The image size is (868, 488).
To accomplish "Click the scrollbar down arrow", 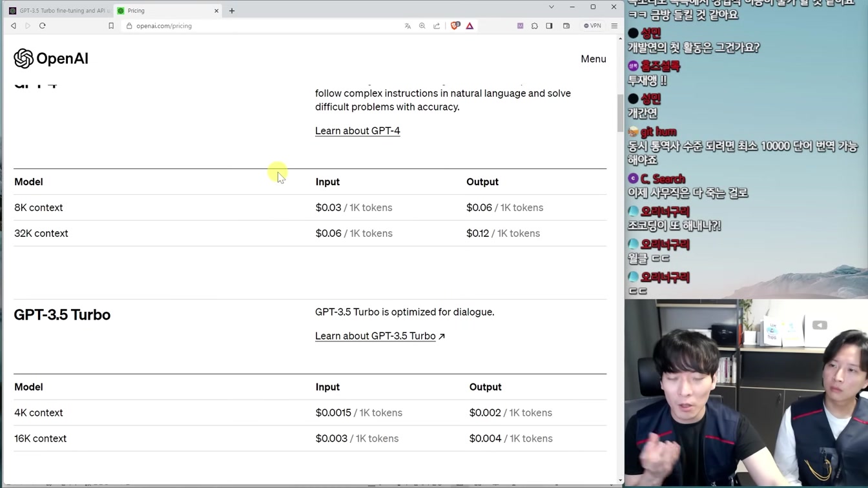I will pyautogui.click(x=620, y=480).
